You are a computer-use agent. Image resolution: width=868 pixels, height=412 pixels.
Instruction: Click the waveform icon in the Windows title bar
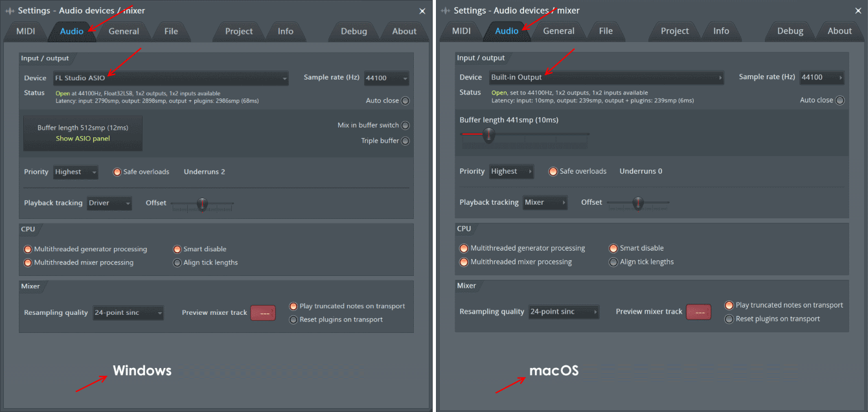click(10, 11)
